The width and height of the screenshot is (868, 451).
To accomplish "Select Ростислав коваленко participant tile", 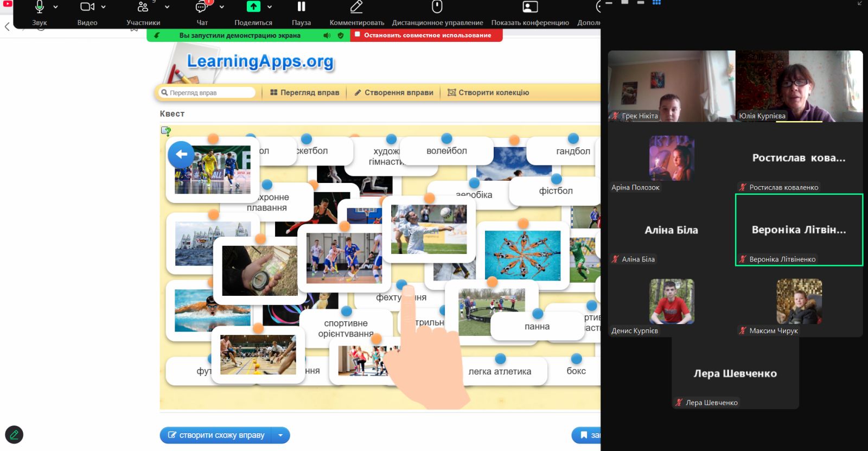I will coord(799,158).
